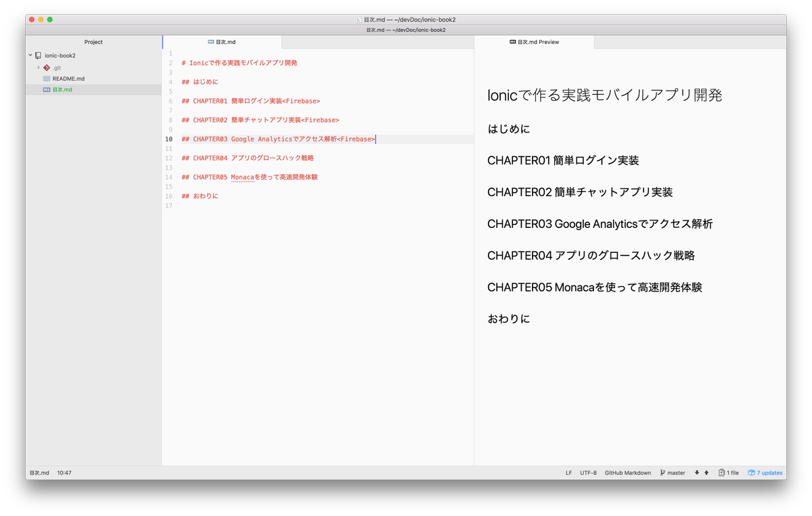Open README.md from the tree view

pos(68,78)
